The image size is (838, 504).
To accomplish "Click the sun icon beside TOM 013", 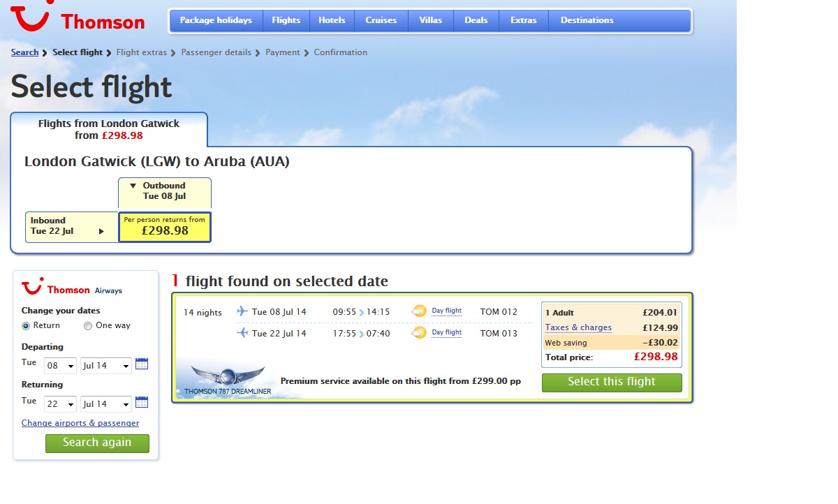I will [x=419, y=333].
